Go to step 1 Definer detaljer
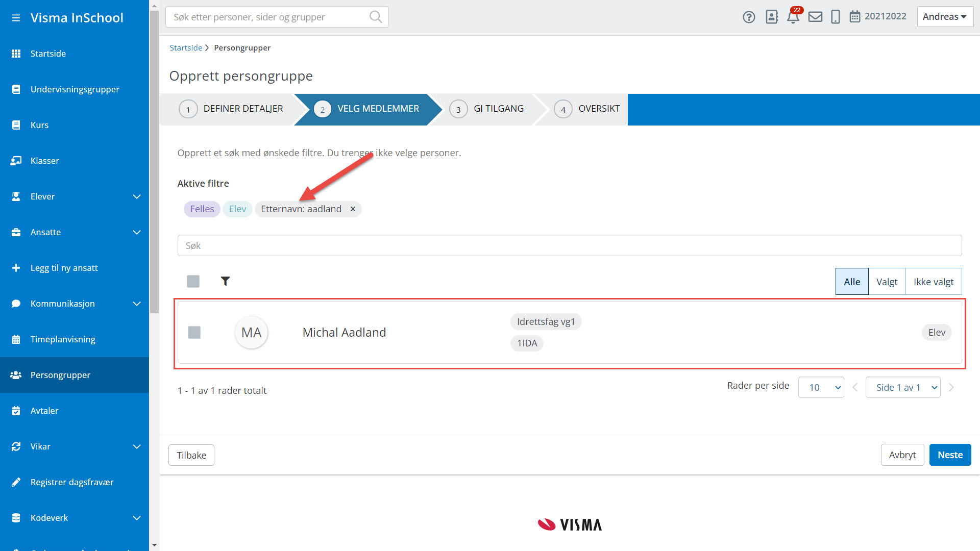 tap(231, 109)
